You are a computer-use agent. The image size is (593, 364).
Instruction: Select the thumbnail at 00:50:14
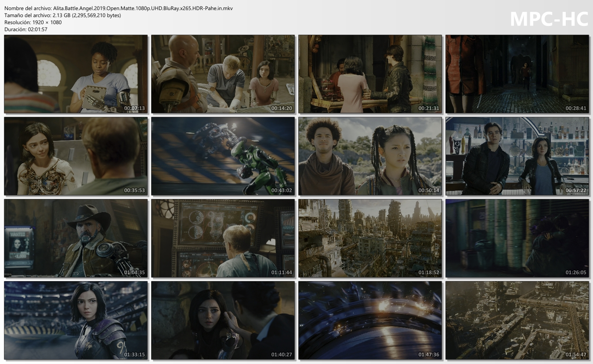pyautogui.click(x=370, y=156)
